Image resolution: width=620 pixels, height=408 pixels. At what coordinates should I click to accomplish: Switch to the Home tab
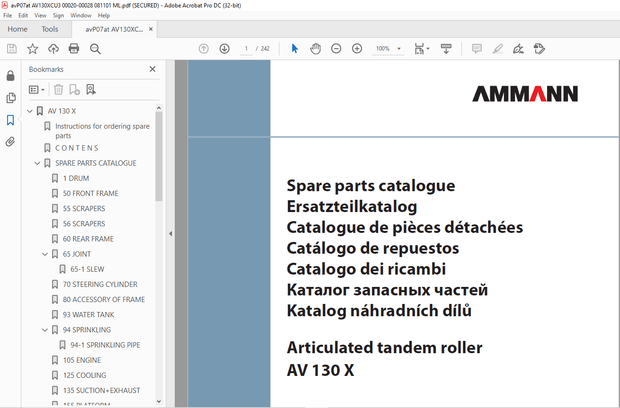click(17, 29)
